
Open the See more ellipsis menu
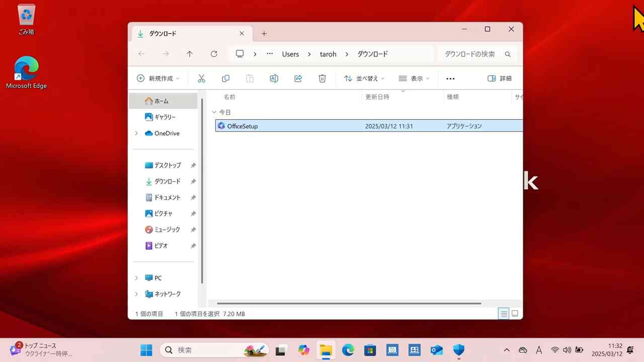[450, 78]
